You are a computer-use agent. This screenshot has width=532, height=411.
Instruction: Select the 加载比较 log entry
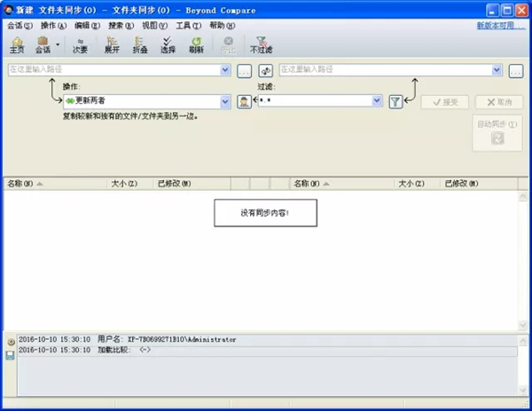(268, 350)
